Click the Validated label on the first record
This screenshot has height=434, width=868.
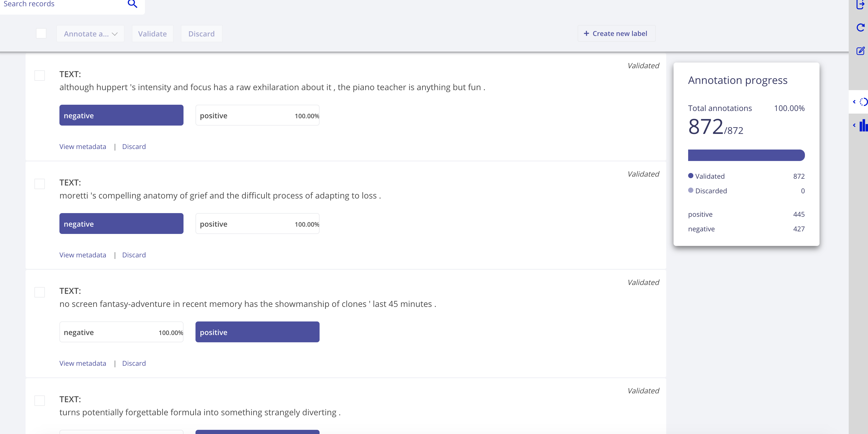[x=643, y=66]
